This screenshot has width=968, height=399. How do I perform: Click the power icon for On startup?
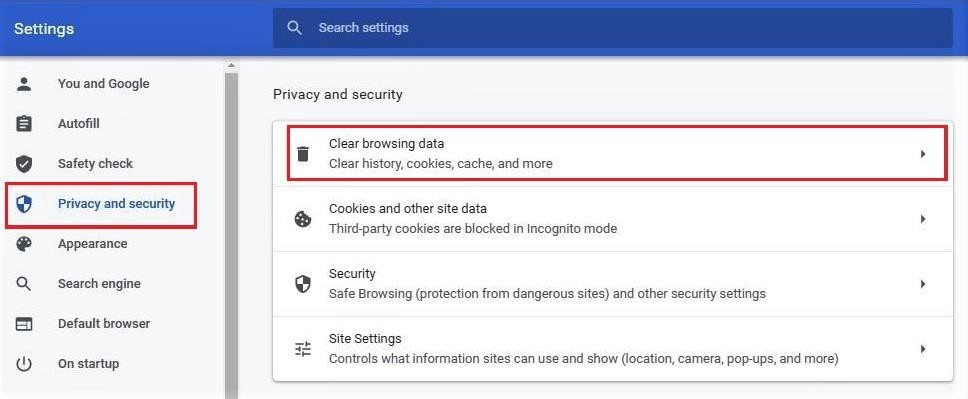tap(24, 364)
